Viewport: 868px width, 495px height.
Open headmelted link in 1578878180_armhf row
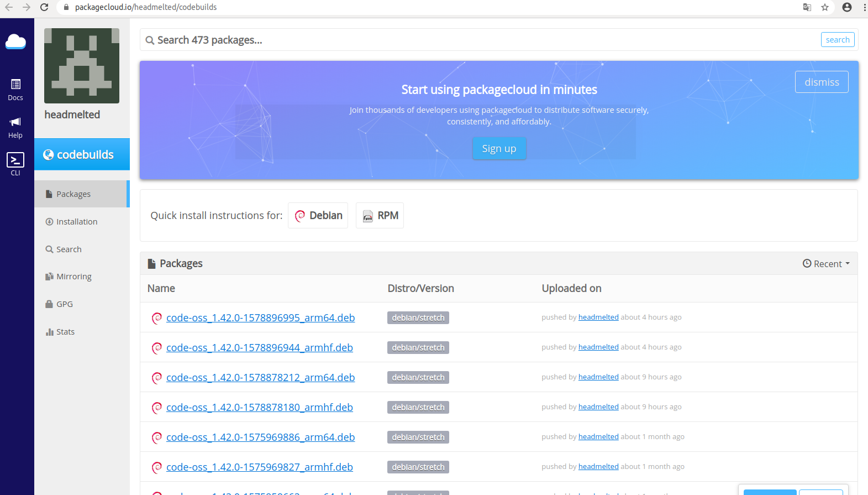coord(598,407)
